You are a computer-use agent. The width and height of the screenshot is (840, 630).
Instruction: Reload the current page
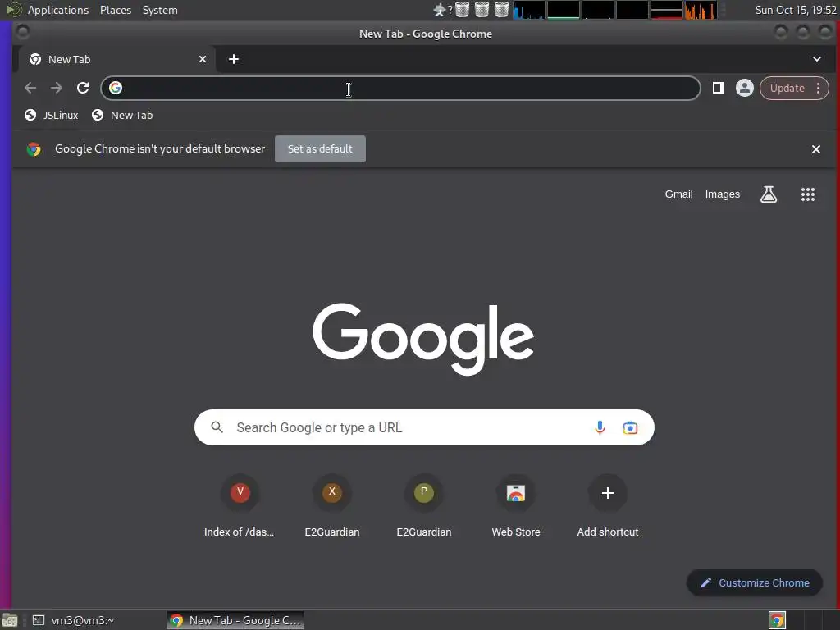(83, 88)
